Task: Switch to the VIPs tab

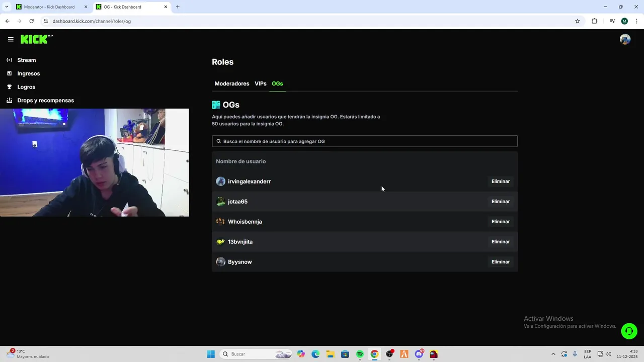Action: point(261,83)
